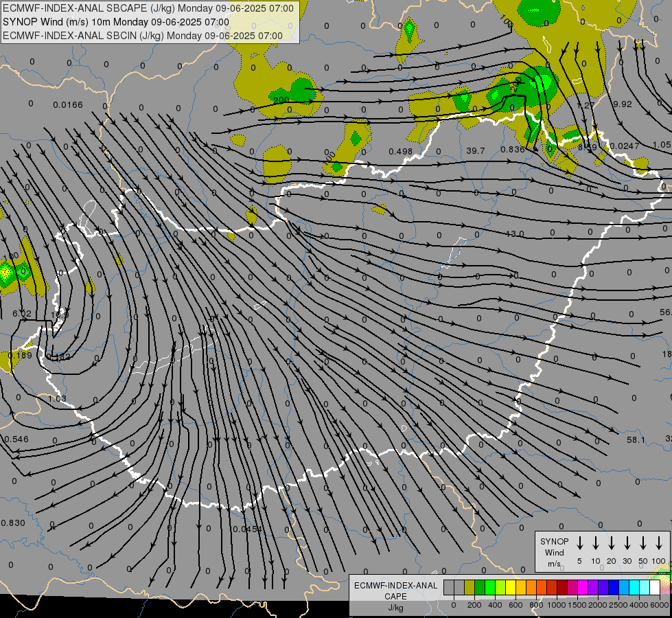Screen dimensions: 672x618
Task: Click the wind legend arrow labeled 100
Action: point(659,543)
